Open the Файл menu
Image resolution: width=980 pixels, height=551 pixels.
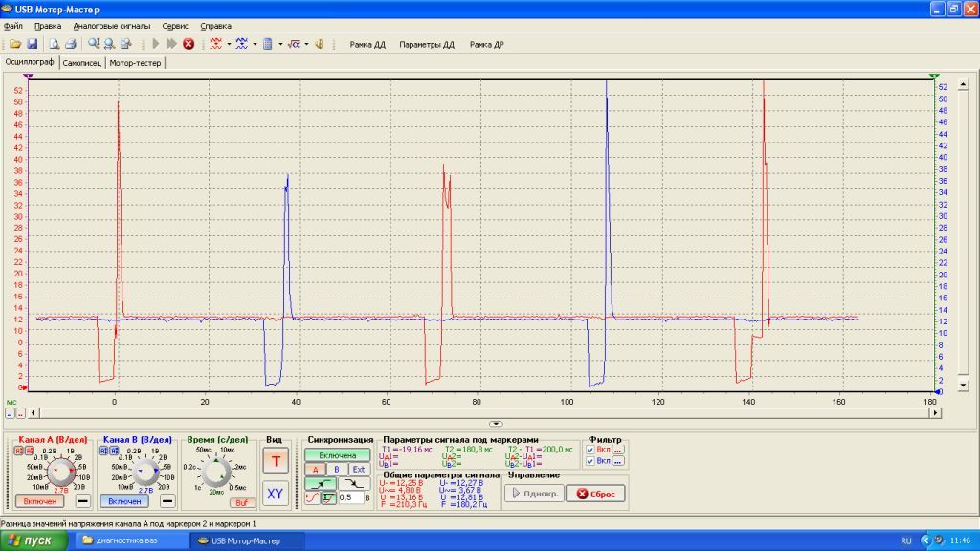coord(13,26)
